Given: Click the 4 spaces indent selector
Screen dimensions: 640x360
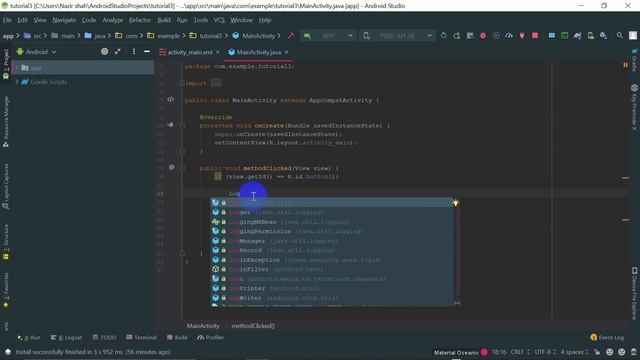Looking at the screenshot, I should [x=574, y=352].
